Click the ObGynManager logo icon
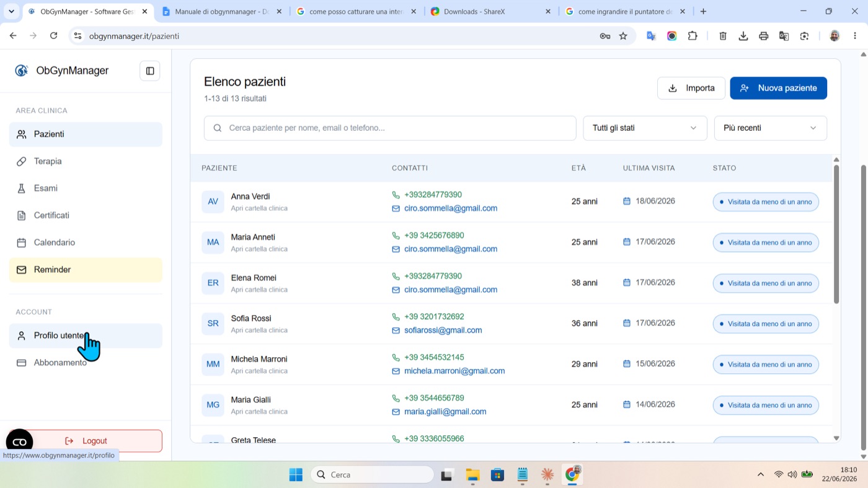The width and height of the screenshot is (868, 488). (22, 71)
